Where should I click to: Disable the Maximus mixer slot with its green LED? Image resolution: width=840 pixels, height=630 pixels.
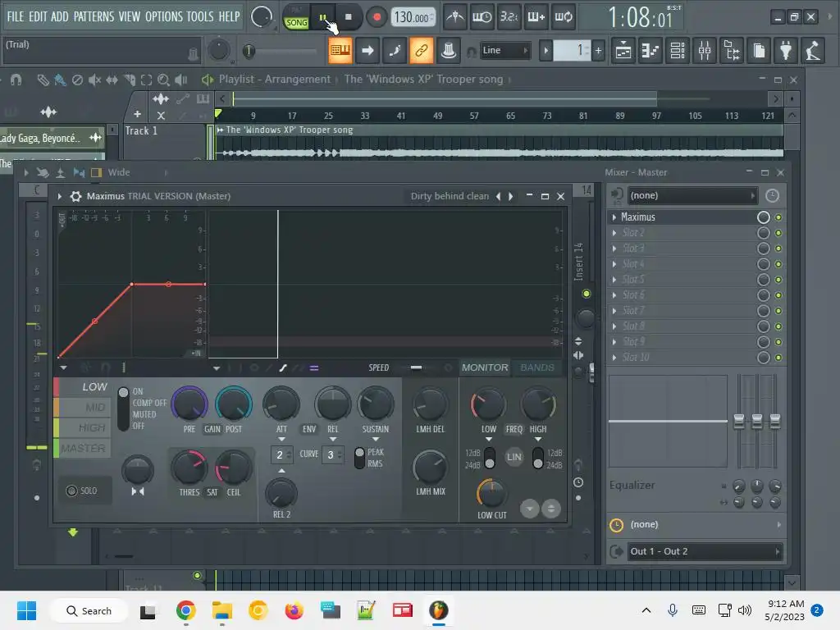click(x=778, y=217)
